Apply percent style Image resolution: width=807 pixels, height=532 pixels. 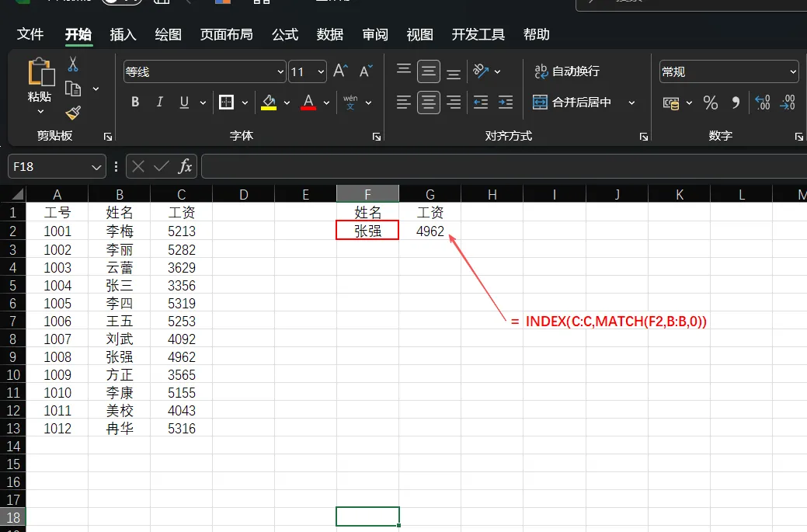711,103
